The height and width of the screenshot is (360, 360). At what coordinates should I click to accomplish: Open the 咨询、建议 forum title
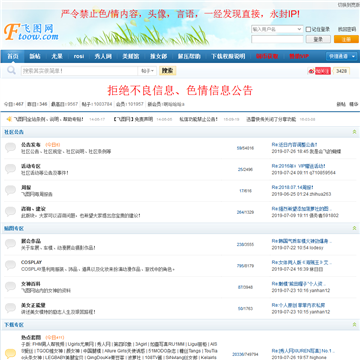(x=33, y=209)
